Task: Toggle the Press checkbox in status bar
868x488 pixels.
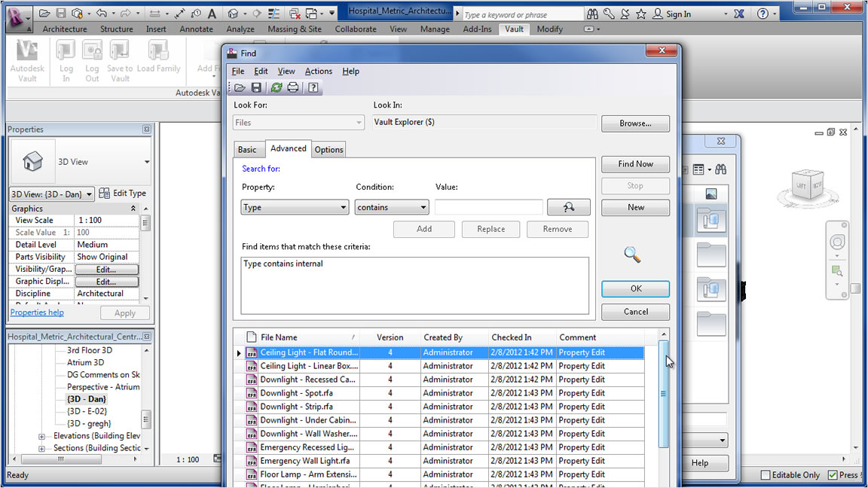Action: pos(833,474)
